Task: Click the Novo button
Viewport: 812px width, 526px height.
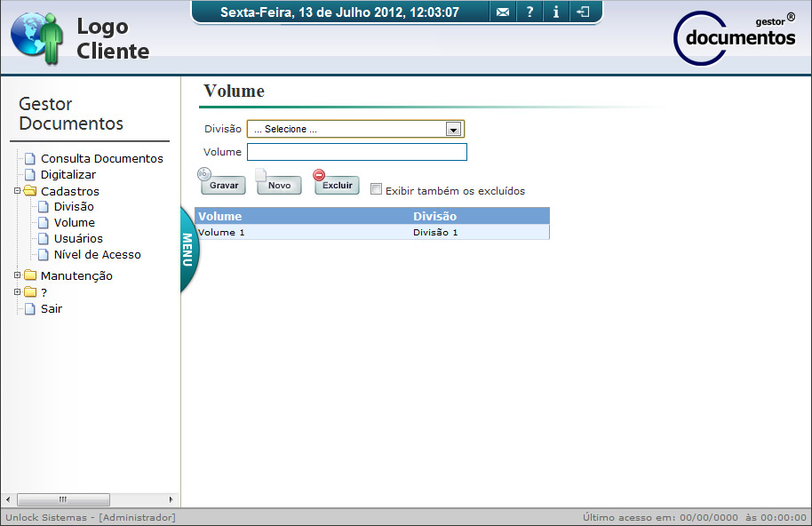Action: (279, 186)
